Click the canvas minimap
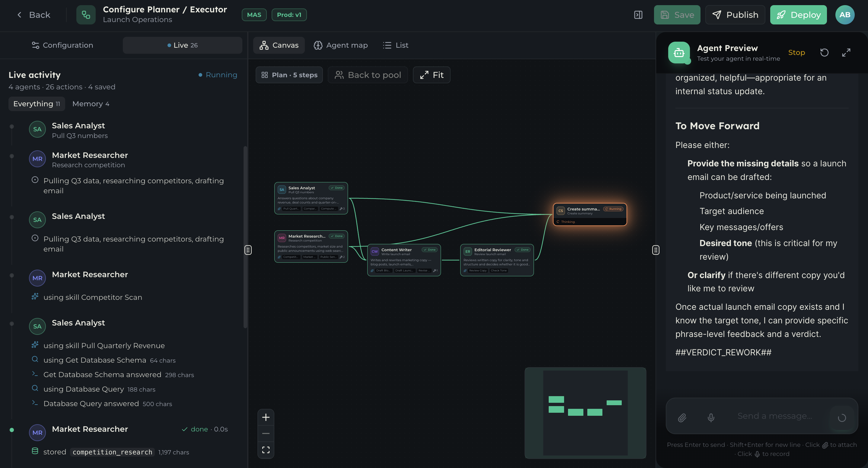Image resolution: width=868 pixels, height=468 pixels. tap(585, 413)
